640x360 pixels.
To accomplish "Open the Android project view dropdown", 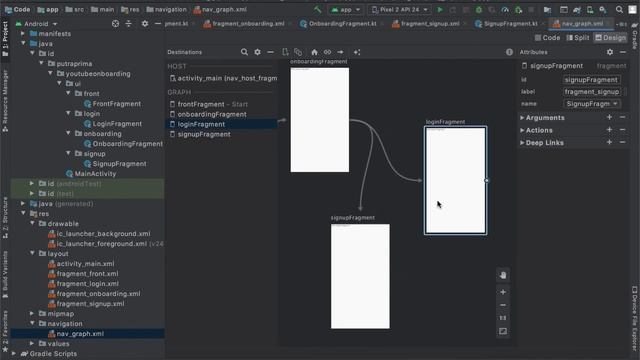I will [x=37, y=24].
